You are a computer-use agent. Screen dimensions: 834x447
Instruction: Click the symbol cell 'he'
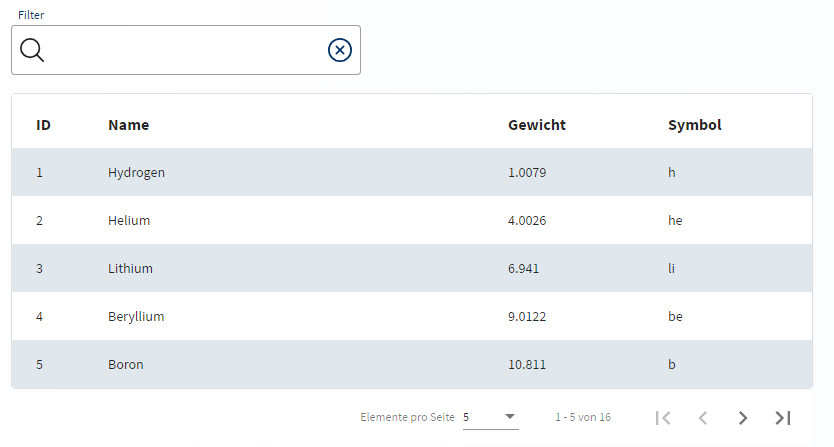675,220
